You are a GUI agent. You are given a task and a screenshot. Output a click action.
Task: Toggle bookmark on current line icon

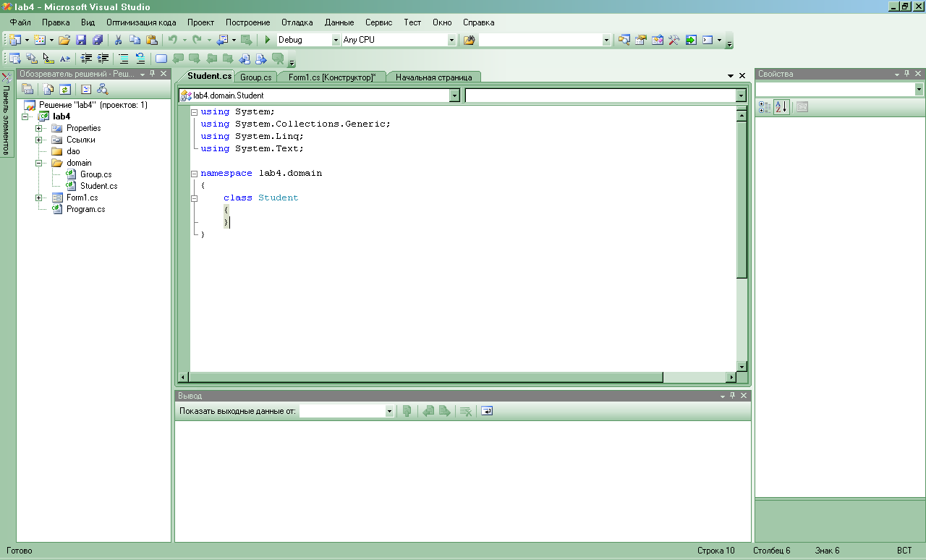click(161, 59)
